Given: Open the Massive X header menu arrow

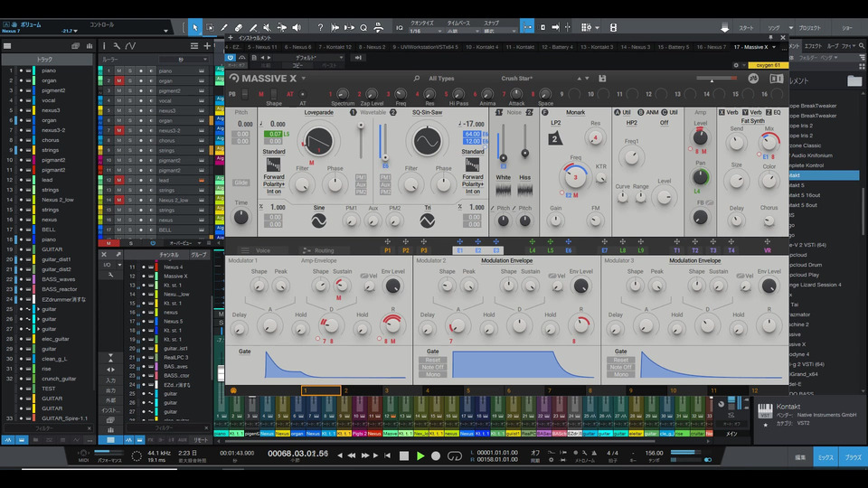Looking at the screenshot, I should [x=304, y=79].
